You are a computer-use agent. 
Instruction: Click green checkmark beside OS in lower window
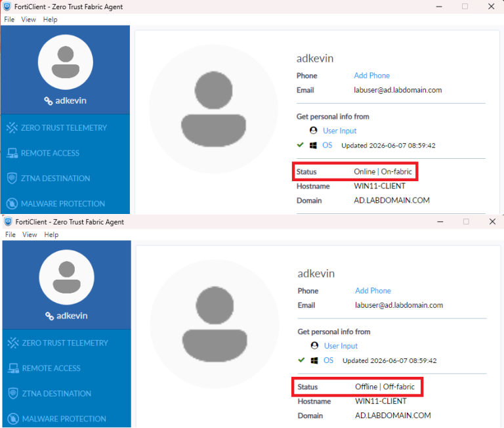[x=301, y=360]
